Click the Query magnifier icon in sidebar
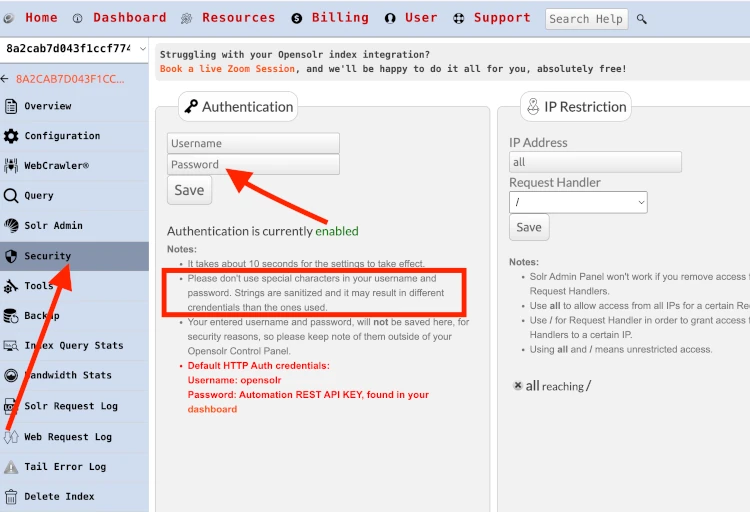The image size is (750, 512). [11, 196]
